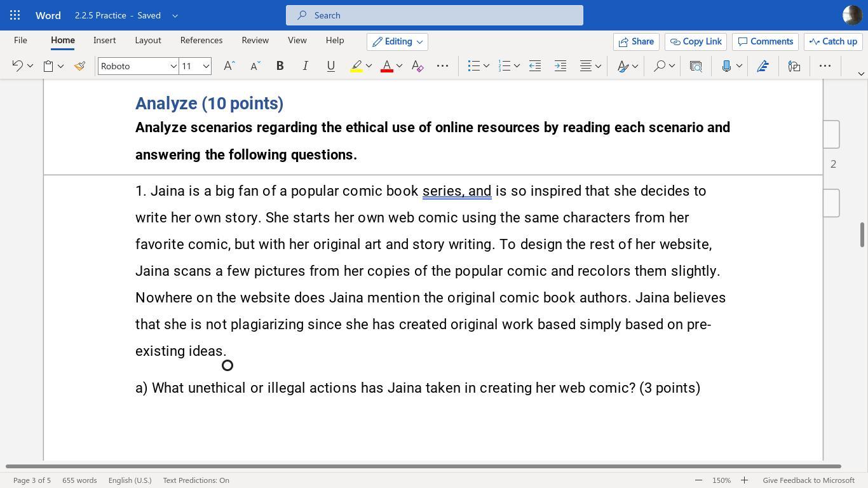This screenshot has height=488, width=868.
Task: Click the Clear Formatting icon
Action: pyautogui.click(x=417, y=66)
